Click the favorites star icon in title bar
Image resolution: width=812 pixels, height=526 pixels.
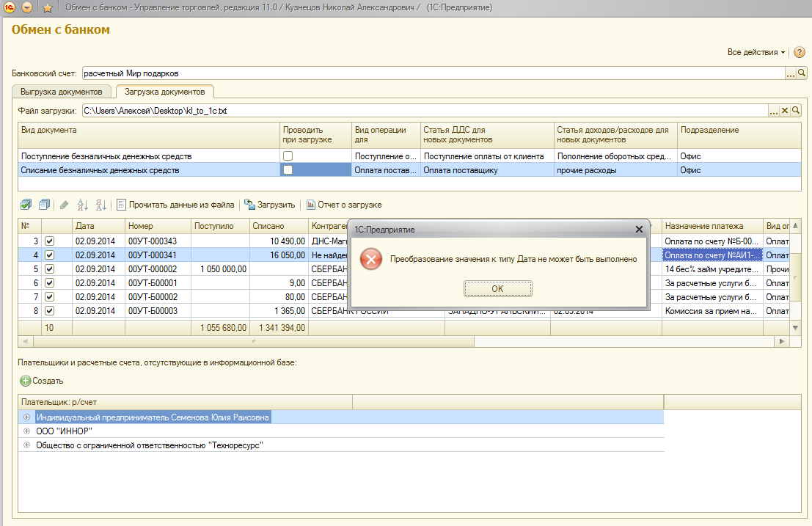click(x=48, y=8)
